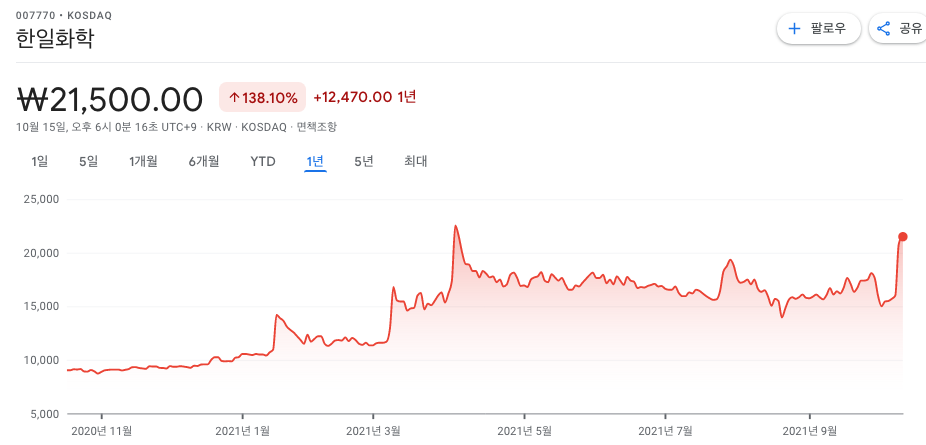Click the 2021년 7월 axis label

click(x=665, y=431)
